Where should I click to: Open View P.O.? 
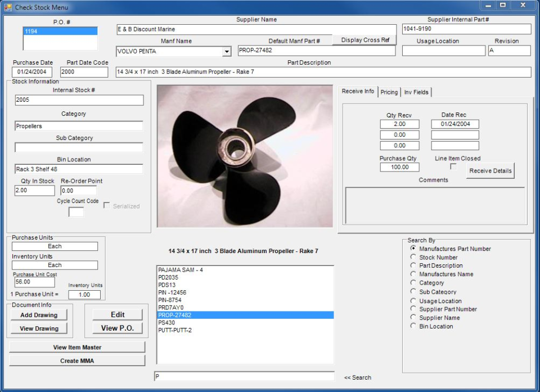coord(117,328)
